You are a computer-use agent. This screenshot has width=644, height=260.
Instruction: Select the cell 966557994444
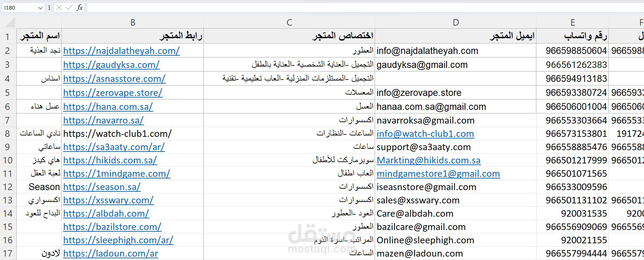pyautogui.click(x=573, y=254)
